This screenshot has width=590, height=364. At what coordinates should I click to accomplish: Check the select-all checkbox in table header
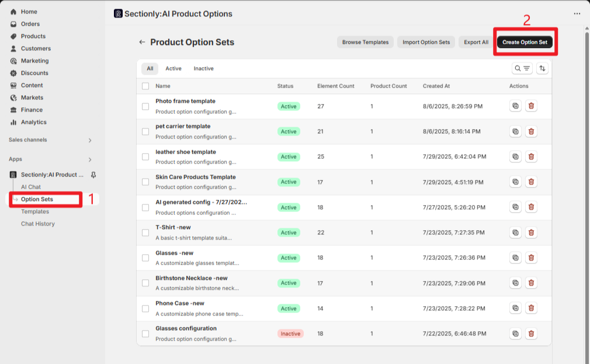pyautogui.click(x=145, y=86)
